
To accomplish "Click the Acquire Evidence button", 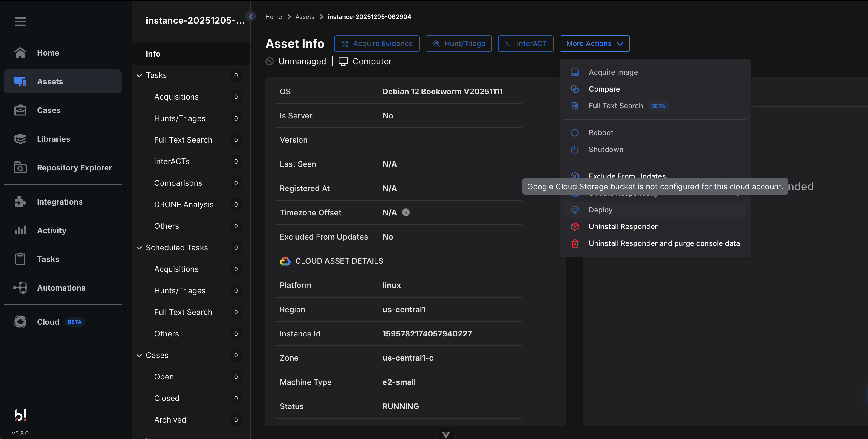I will [376, 43].
